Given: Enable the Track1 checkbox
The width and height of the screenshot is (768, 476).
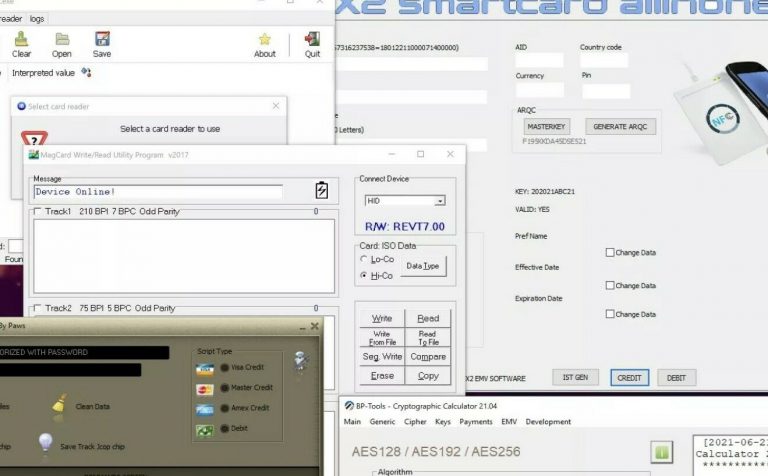Looking at the screenshot, I should [x=38, y=212].
